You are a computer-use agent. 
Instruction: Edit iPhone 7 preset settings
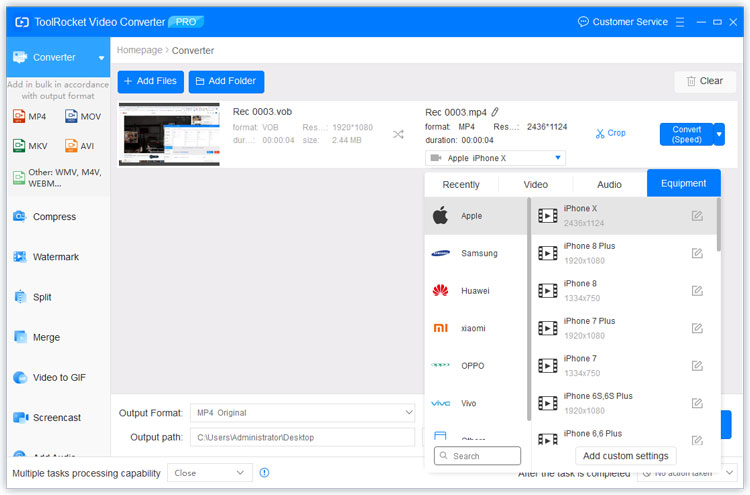[697, 366]
